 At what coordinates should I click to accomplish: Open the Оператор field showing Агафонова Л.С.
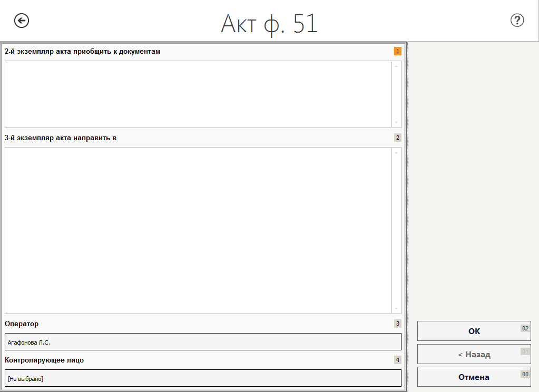(203, 341)
